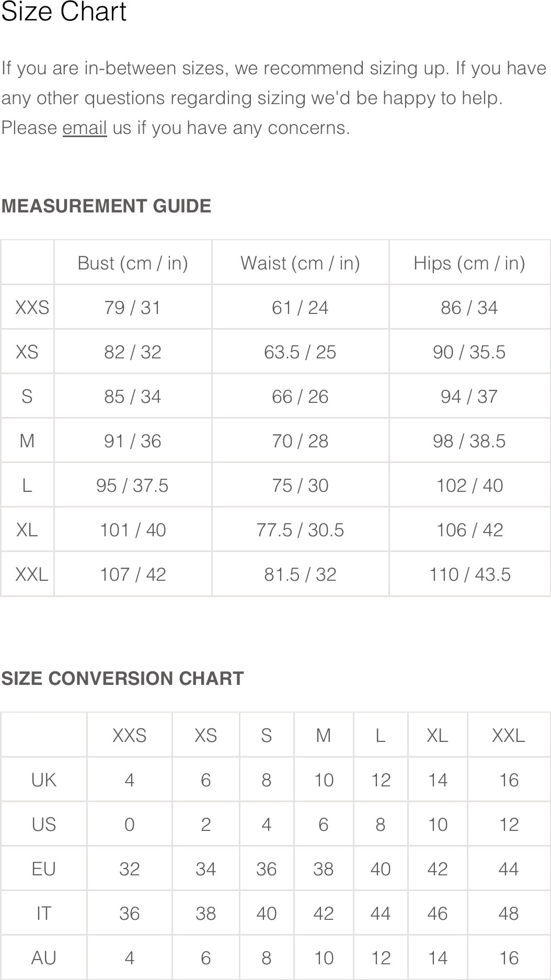Viewport: 551px width, 980px height.
Task: Select the Waist (cm / in) column header
Action: (x=300, y=263)
